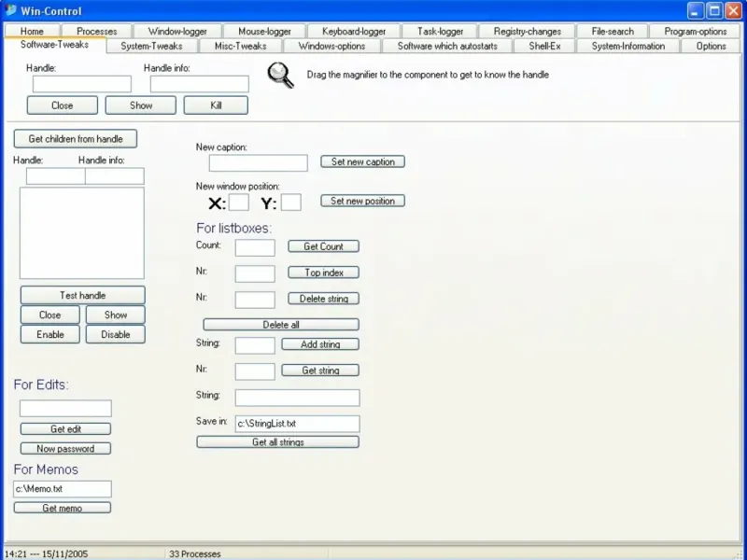
Task: Click the Set new caption button
Action: (363, 161)
